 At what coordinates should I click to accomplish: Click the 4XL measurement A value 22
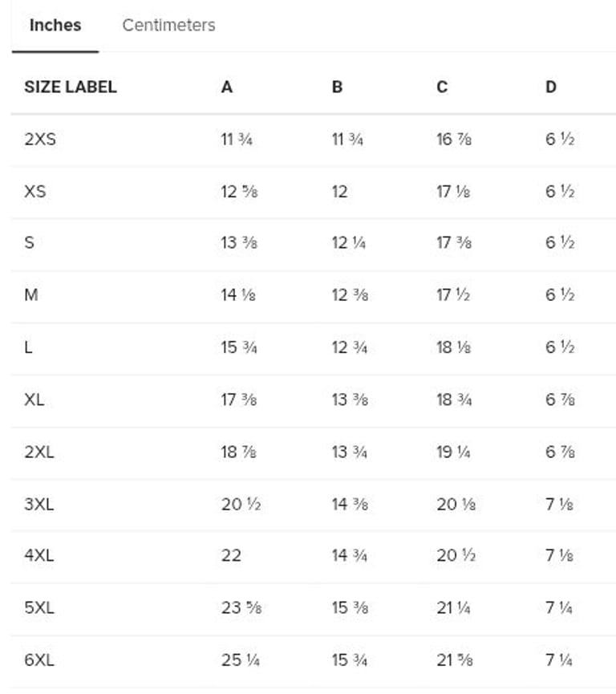coord(231,555)
